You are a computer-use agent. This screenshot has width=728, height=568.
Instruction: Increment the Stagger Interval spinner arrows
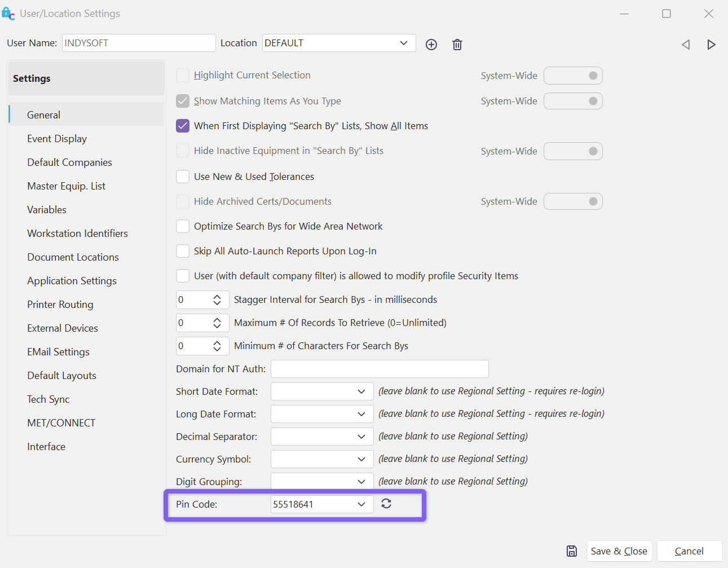coord(217,297)
